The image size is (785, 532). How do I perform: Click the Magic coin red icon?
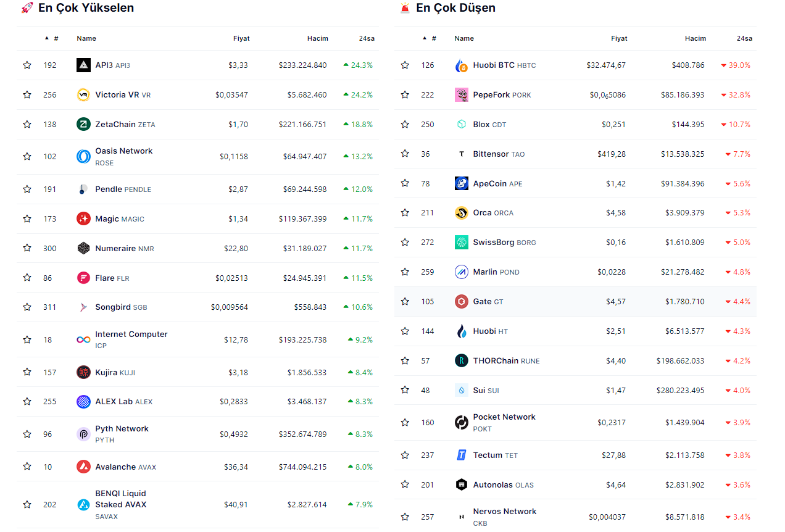(x=83, y=218)
